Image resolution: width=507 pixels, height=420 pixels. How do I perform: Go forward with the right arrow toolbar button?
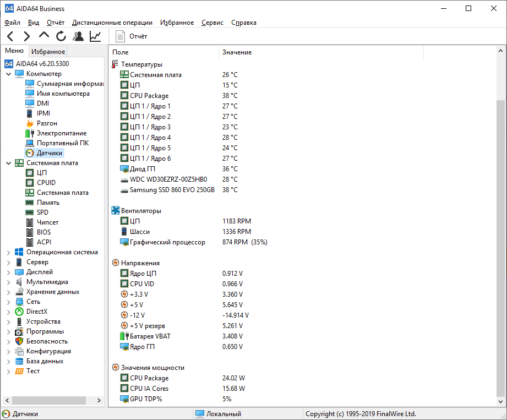click(x=27, y=36)
